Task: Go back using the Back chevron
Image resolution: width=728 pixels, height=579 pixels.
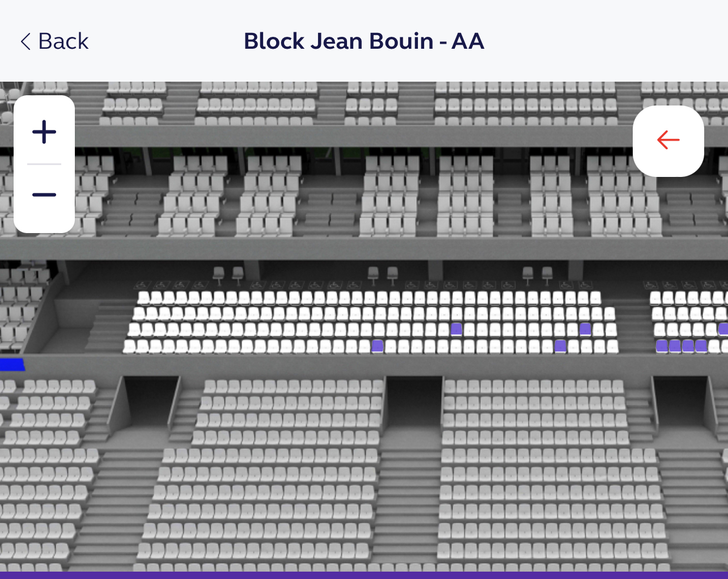Action: coord(26,41)
